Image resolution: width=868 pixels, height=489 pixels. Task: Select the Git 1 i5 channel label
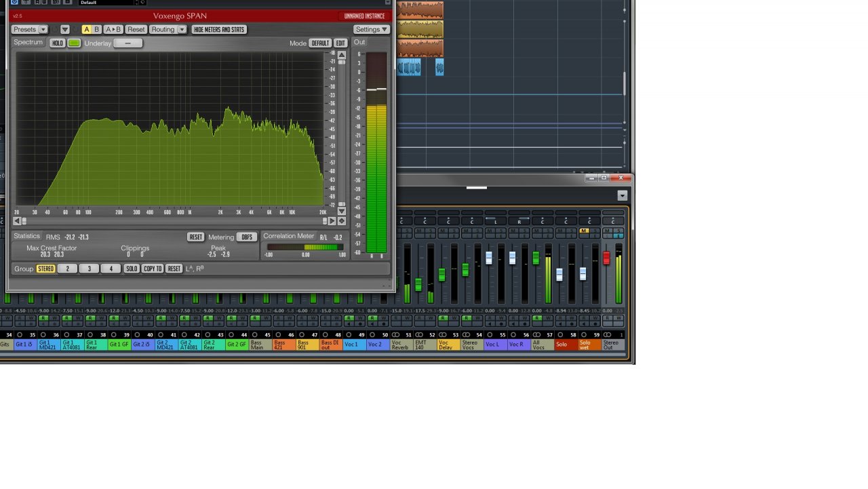pos(24,345)
